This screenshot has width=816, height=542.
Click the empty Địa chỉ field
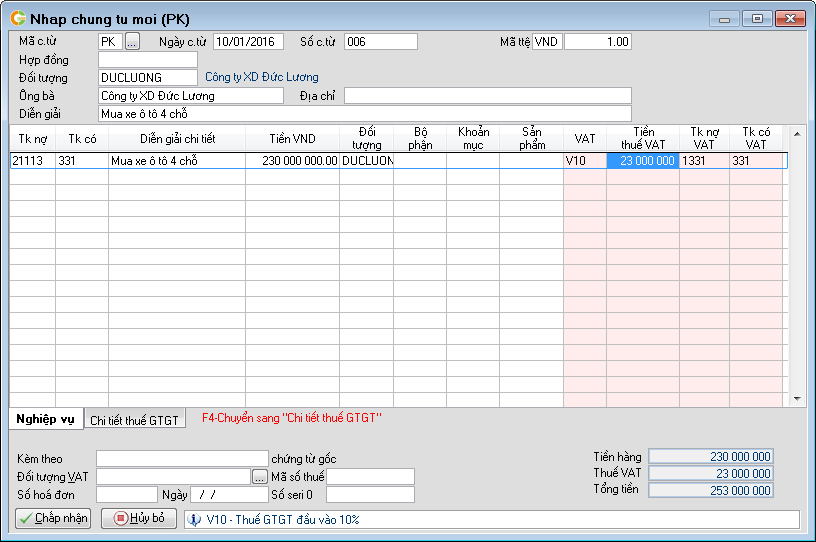tap(488, 96)
